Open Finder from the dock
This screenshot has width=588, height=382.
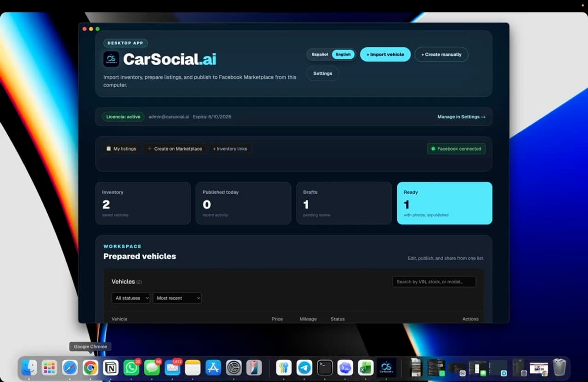[29, 367]
